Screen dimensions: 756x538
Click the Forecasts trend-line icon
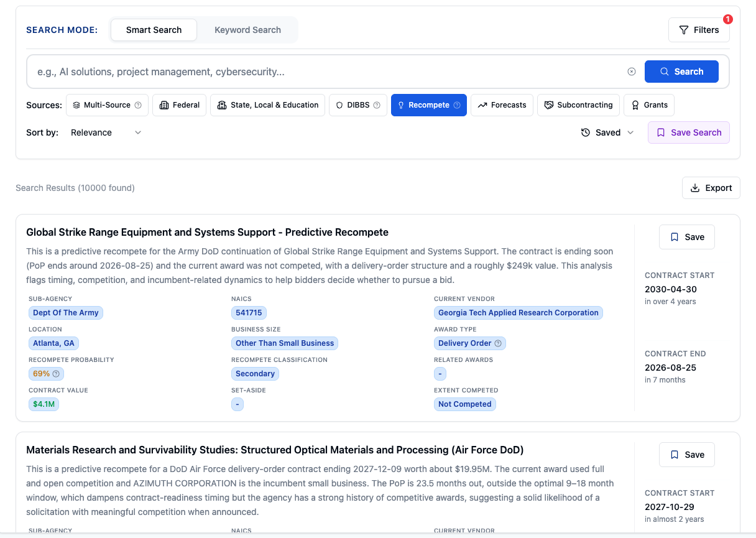(482, 104)
